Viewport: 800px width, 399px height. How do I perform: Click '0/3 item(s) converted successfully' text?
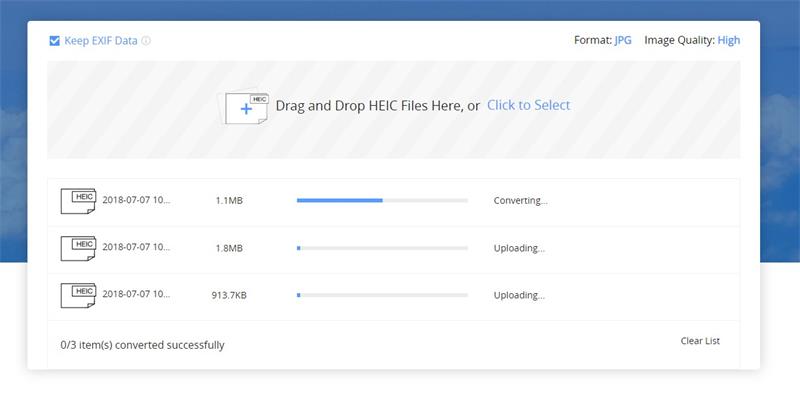tap(142, 345)
